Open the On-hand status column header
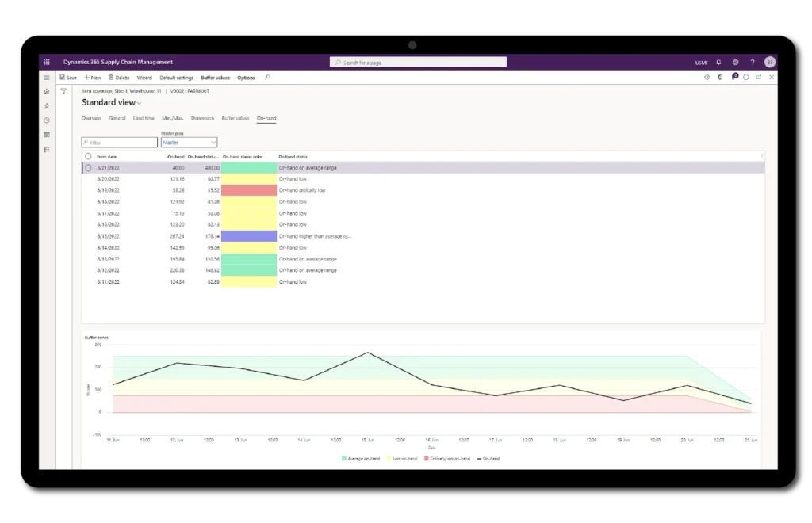 click(x=293, y=157)
